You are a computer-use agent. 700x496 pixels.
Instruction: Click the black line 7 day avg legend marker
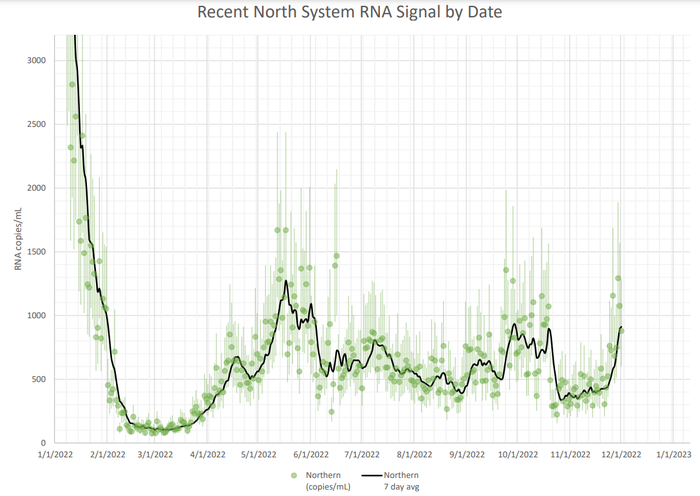(x=373, y=474)
